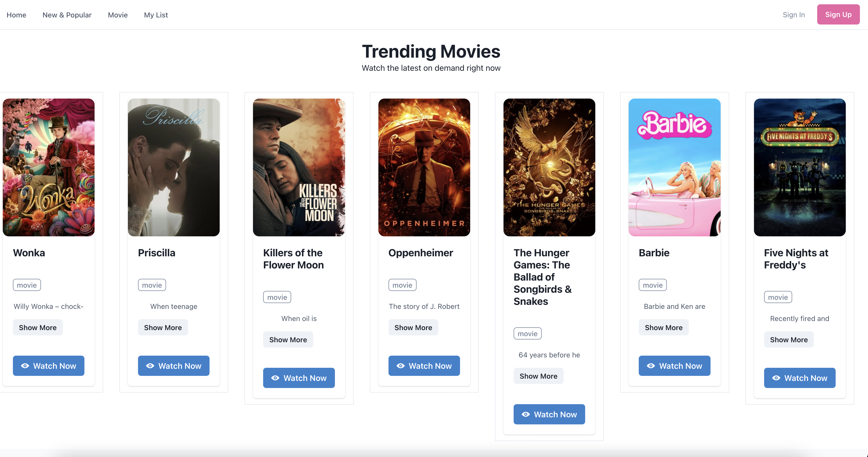The height and width of the screenshot is (457, 868).
Task: Select the Movie nav item
Action: (x=118, y=15)
